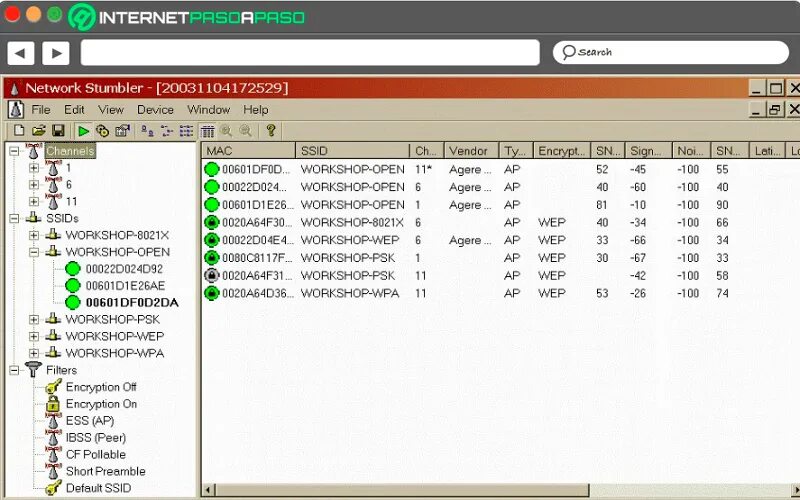Sort by the Encrypt... column header
800x500 pixels.
point(562,151)
